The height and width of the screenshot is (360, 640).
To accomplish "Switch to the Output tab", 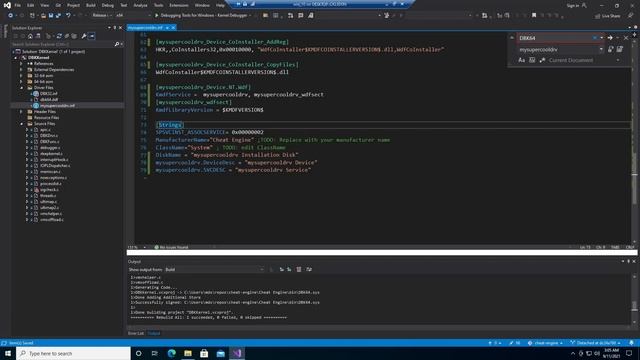I will coord(154,333).
